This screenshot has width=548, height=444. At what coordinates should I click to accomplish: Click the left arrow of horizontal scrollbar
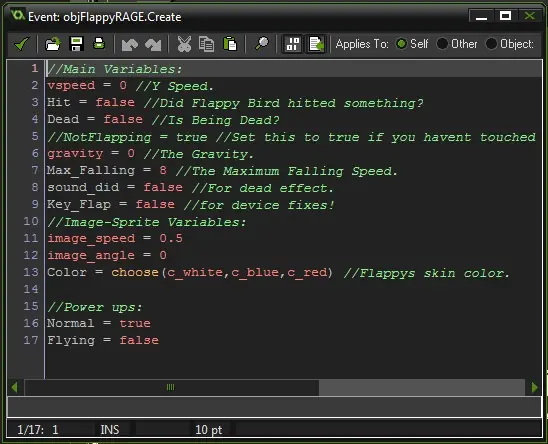coord(15,387)
